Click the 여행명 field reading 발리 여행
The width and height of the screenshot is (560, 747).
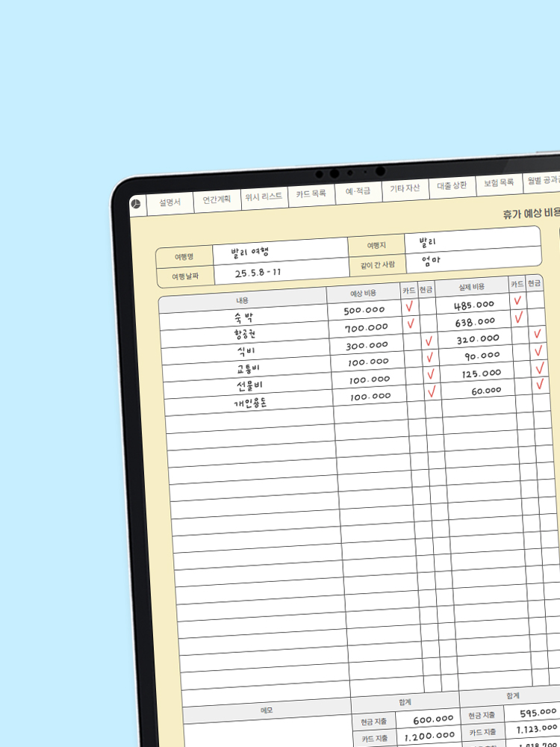tap(280, 252)
